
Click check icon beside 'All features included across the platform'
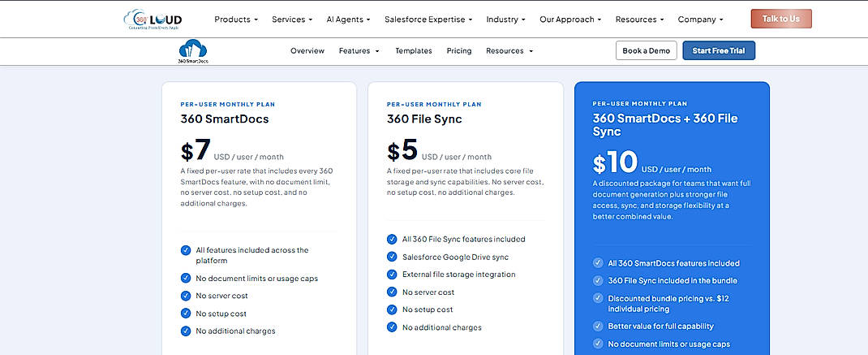point(186,250)
